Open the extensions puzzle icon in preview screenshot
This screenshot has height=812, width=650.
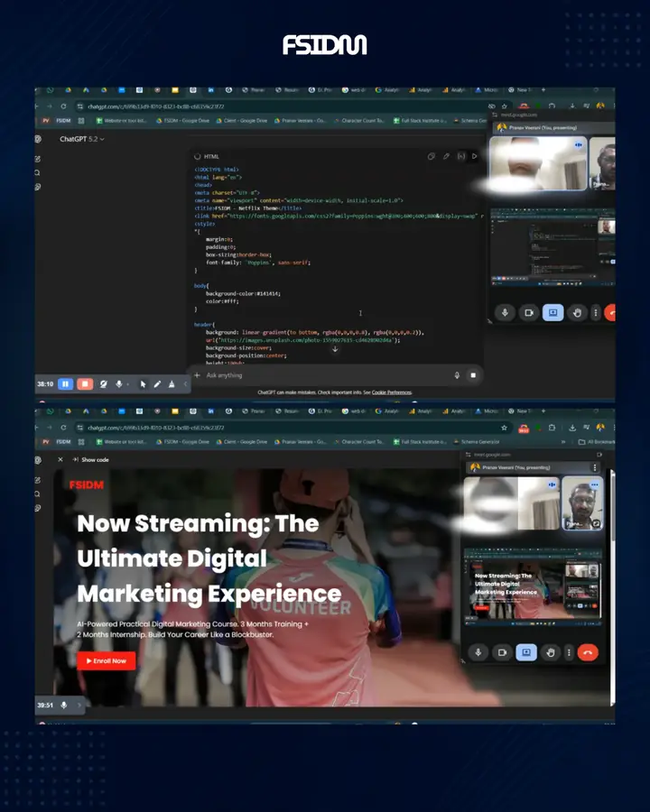point(552,428)
